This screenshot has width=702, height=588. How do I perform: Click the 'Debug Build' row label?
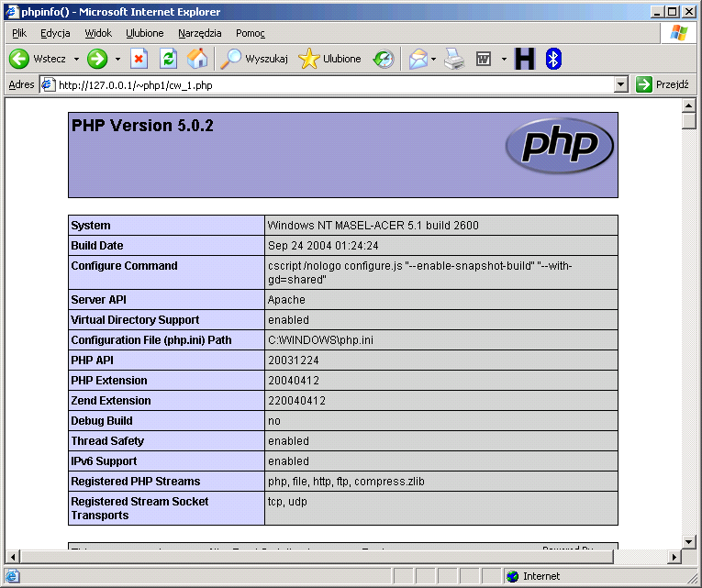click(x=102, y=421)
